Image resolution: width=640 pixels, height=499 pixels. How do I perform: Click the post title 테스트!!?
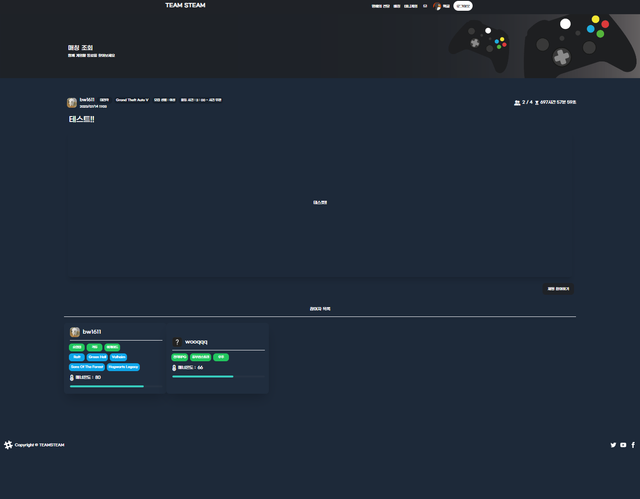(x=82, y=119)
